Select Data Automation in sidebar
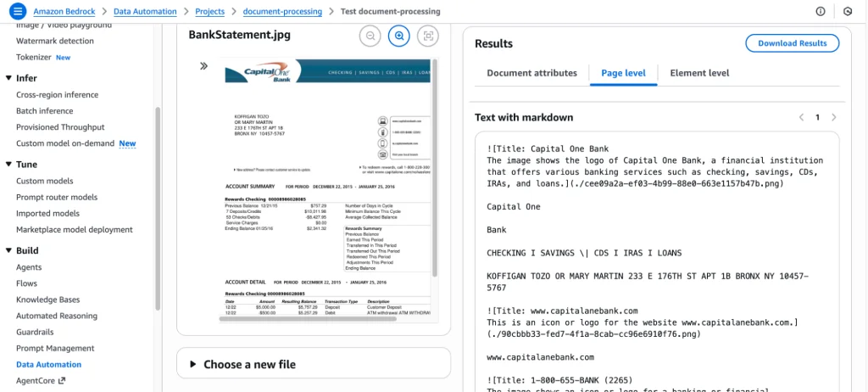 coord(48,364)
